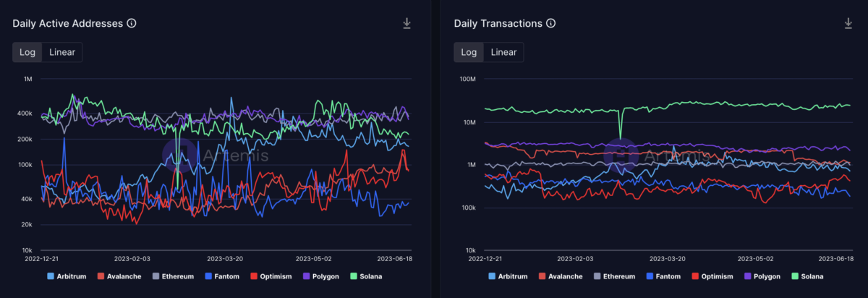Hide Fantom line in Active Addresses legend
The width and height of the screenshot is (868, 298).
pyautogui.click(x=223, y=276)
